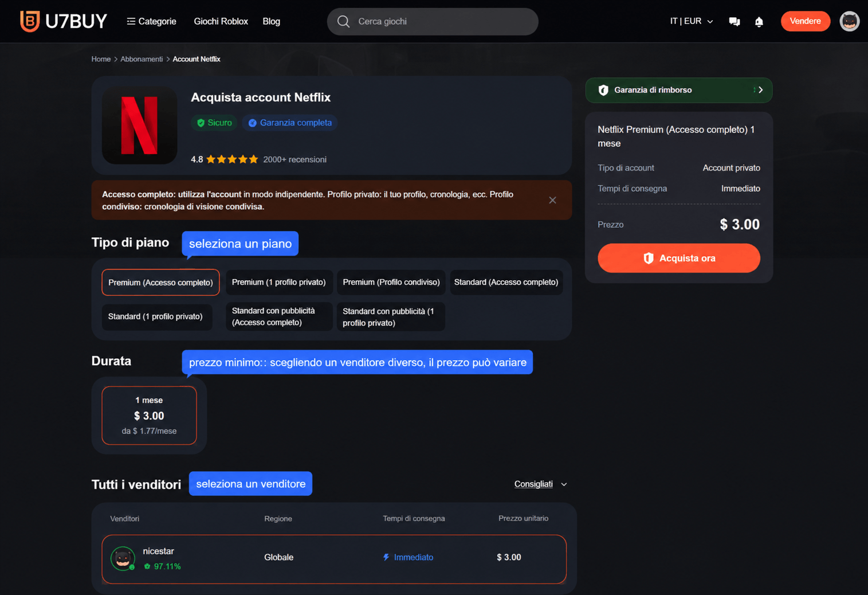Select Premium (Accesso completo) plan

[x=160, y=282]
